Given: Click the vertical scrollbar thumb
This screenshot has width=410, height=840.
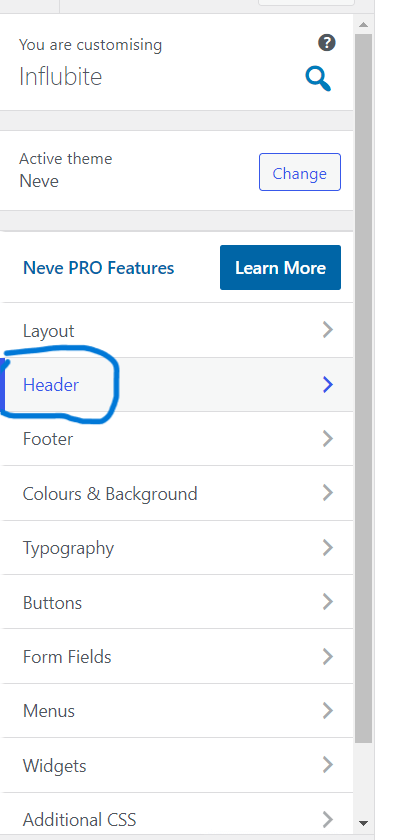Looking at the screenshot, I should [x=363, y=388].
